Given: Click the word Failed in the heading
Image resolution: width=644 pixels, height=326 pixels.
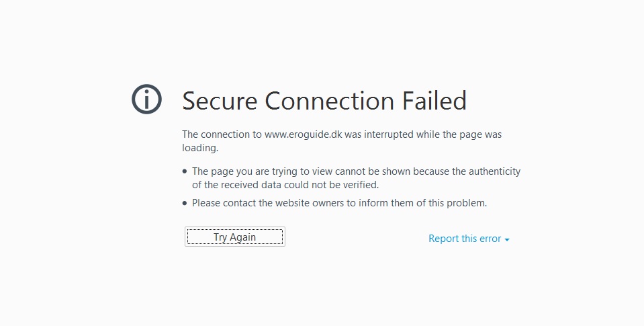Looking at the screenshot, I should point(434,101).
